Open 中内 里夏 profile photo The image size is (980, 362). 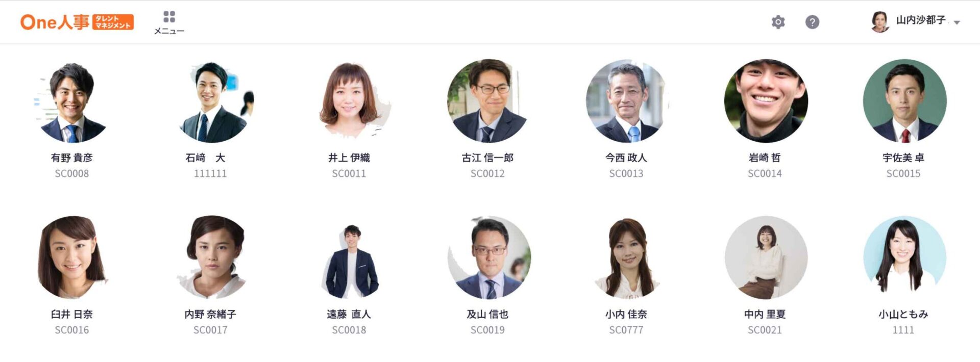point(765,257)
